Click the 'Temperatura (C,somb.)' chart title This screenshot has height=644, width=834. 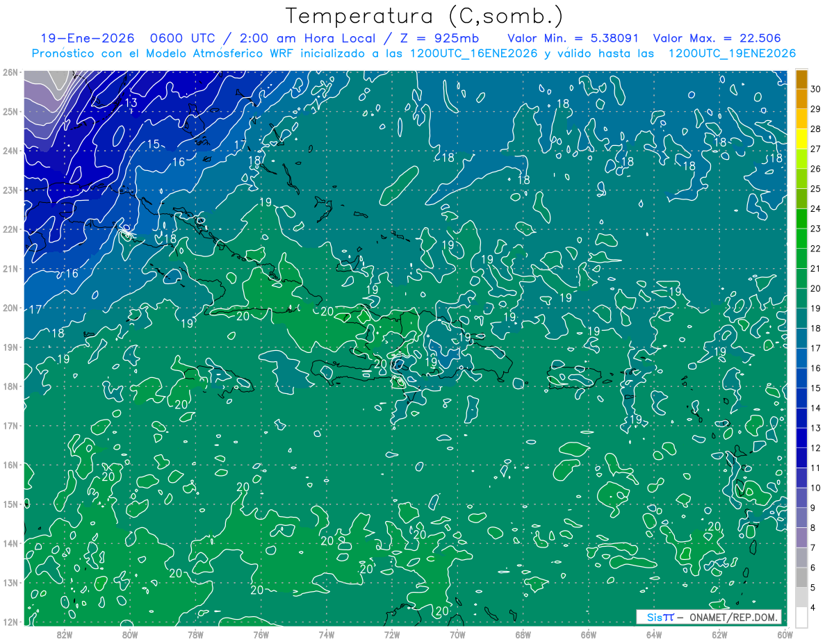(x=425, y=16)
